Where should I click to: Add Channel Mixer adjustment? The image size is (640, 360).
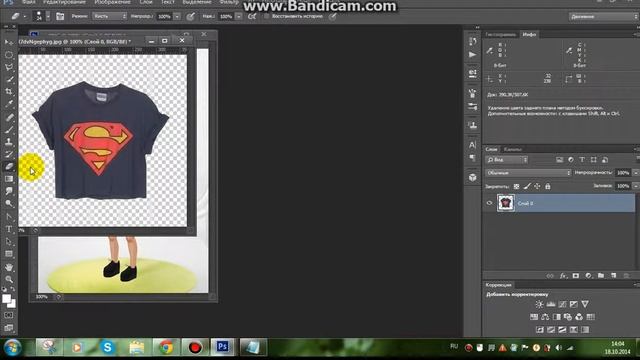579,317
